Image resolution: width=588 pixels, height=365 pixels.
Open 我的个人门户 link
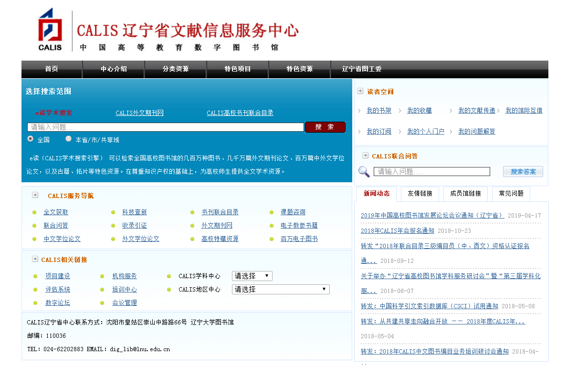[x=426, y=132]
